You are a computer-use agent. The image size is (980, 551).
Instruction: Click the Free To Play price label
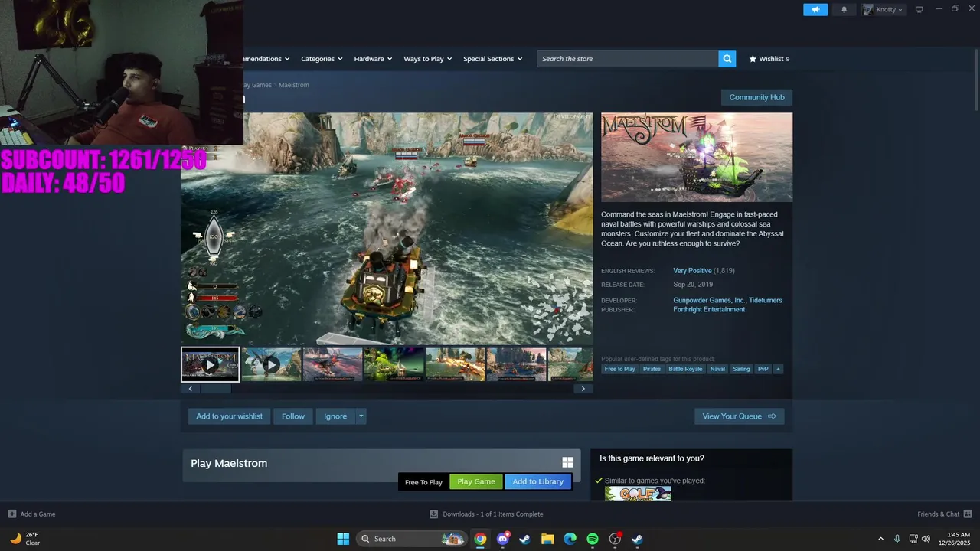pos(423,482)
